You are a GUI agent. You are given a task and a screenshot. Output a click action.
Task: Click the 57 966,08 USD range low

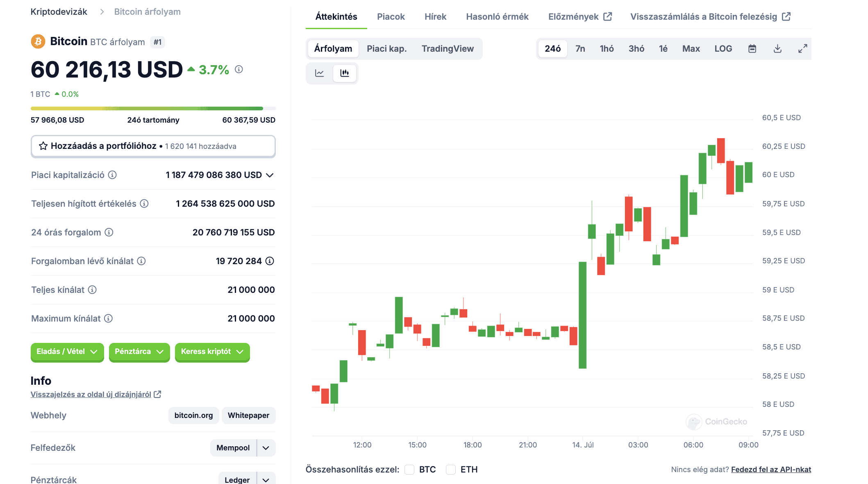pos(57,120)
